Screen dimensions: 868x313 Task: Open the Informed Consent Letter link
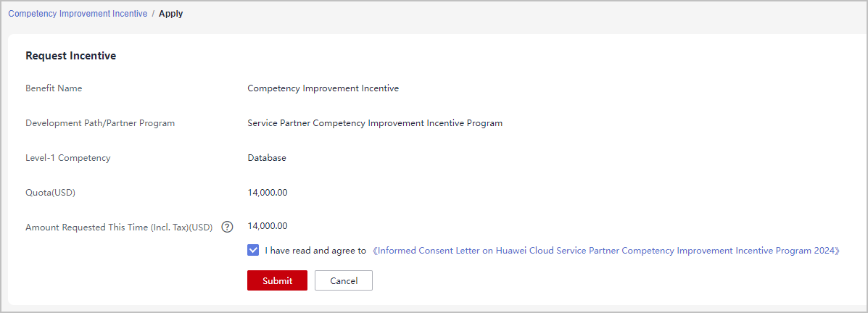click(x=606, y=251)
